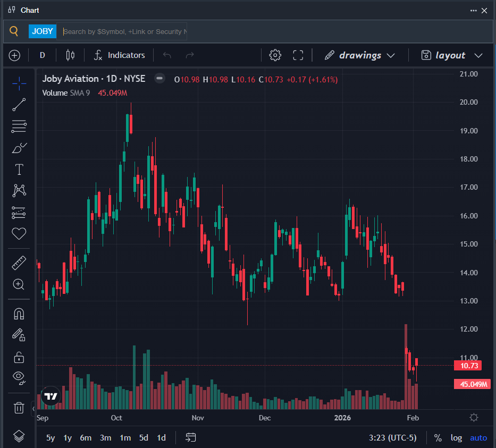Open the D timeframe interval selector
This screenshot has height=448, width=496.
coord(43,55)
